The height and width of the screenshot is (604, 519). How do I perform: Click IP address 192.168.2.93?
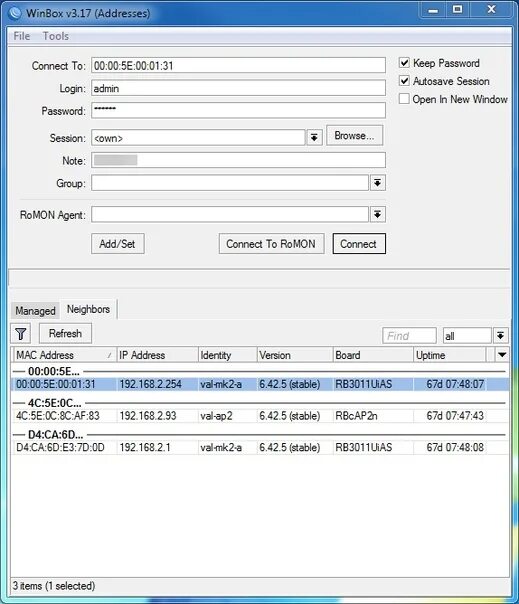[x=148, y=416]
